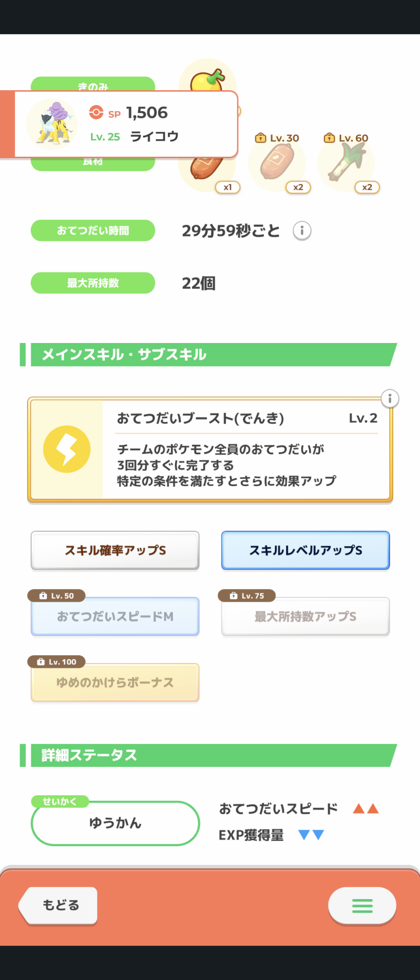Select スキルレベルアップS sub skill
Screen dimensions: 420x980
(x=305, y=550)
